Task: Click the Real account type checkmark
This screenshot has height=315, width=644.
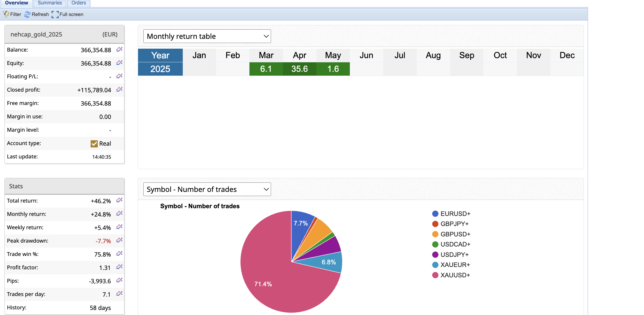Action: click(x=94, y=144)
